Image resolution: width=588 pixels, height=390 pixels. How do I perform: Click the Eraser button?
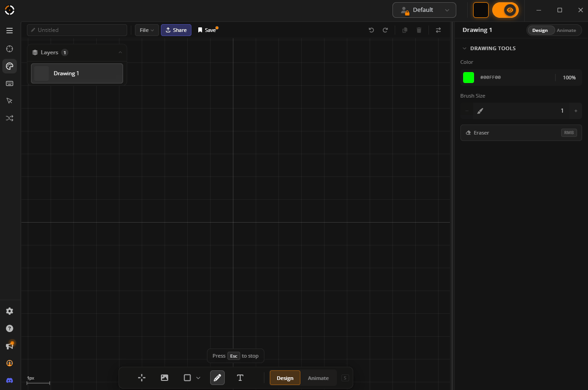coord(521,133)
